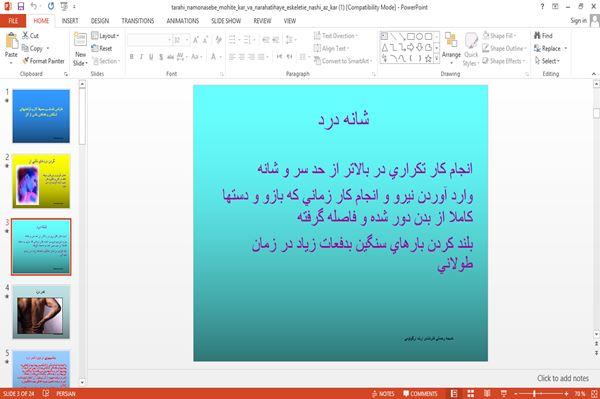Image resolution: width=600 pixels, height=399 pixels.
Task: Toggle text Shadow formatting
Action: point(161,57)
